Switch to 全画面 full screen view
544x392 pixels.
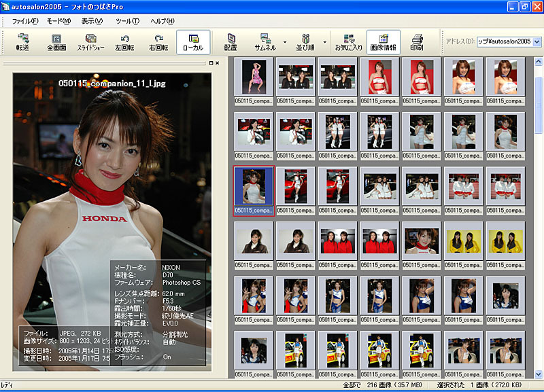coord(56,42)
